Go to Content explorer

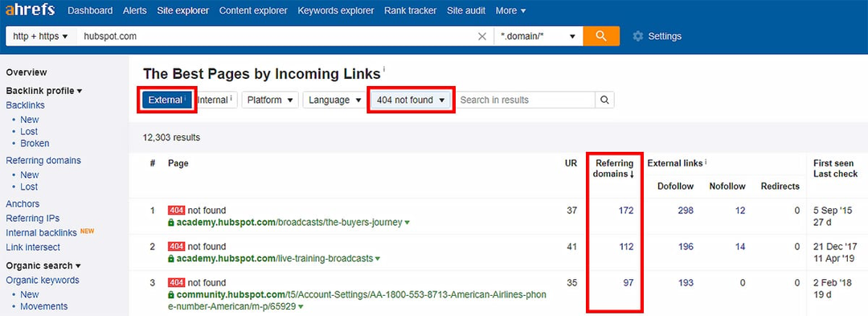click(x=253, y=10)
